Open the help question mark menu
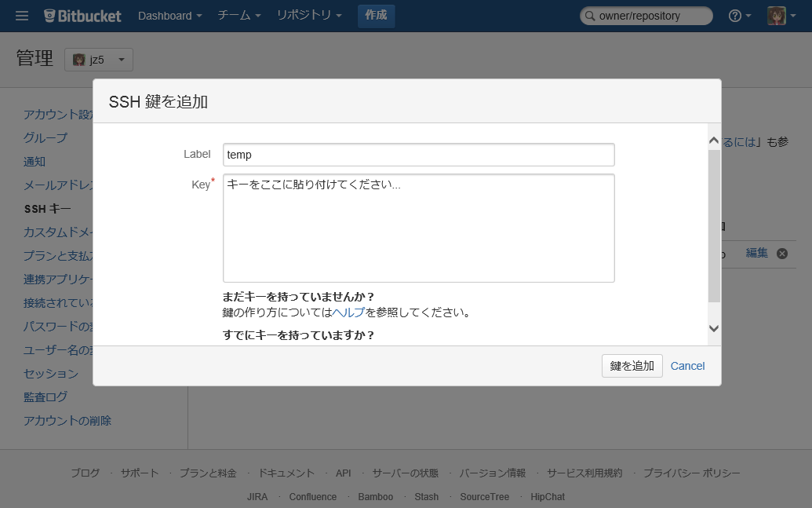The height and width of the screenshot is (508, 812). click(x=740, y=16)
